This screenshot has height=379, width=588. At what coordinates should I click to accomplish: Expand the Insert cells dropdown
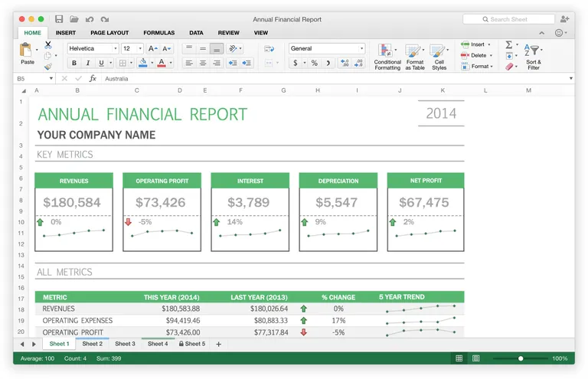tap(489, 44)
